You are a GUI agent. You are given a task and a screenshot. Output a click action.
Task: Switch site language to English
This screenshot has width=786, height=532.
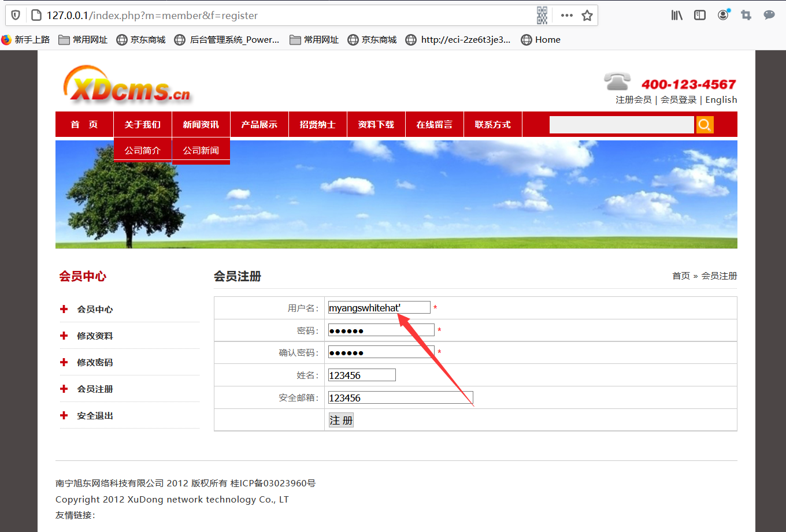[x=721, y=100]
